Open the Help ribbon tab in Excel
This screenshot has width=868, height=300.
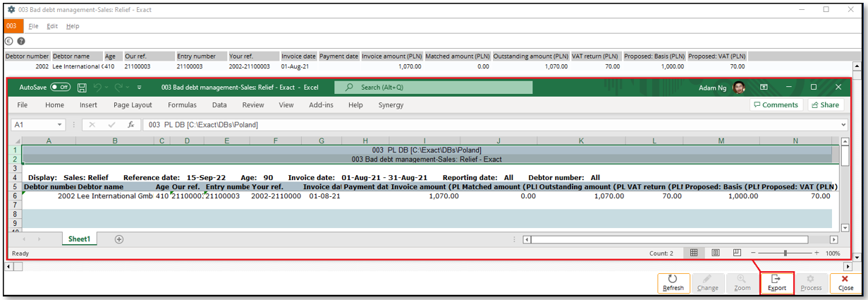[355, 104]
